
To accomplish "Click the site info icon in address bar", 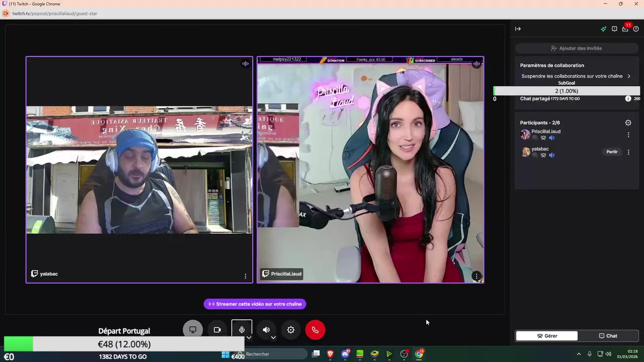I will pyautogui.click(x=6, y=14).
